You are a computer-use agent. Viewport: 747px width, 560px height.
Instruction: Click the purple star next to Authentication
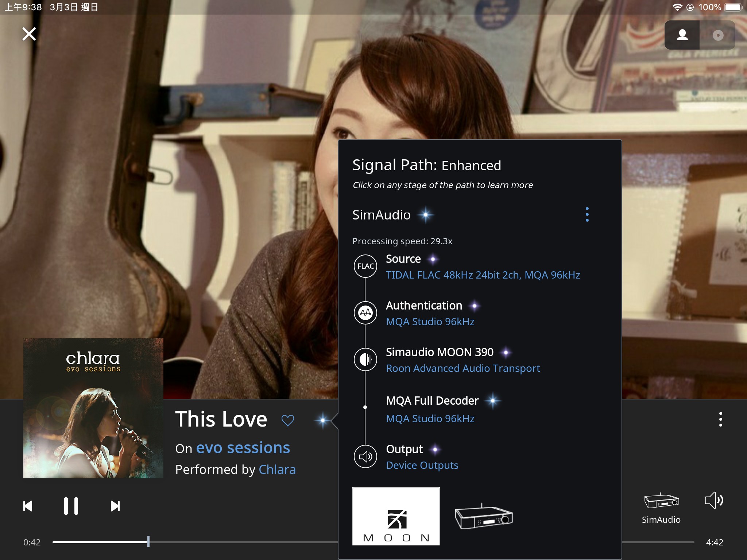[475, 306]
